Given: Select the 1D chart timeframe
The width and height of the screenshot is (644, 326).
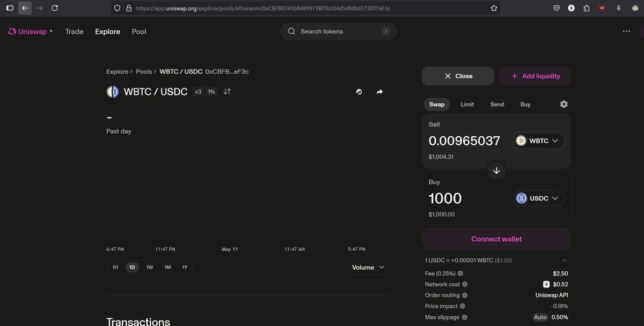Looking at the screenshot, I should click(x=132, y=267).
